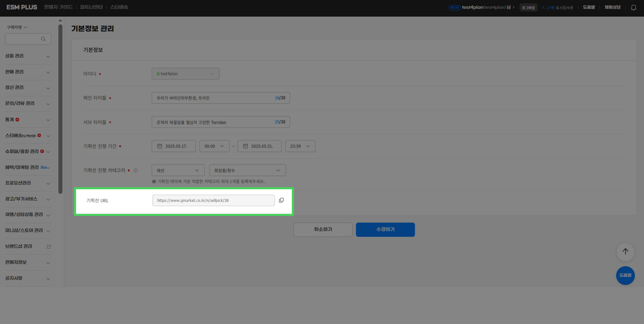The image size is (644, 324).
Task: Expand the 판매자정보 sidebar menu
Action: [x=28, y=262]
